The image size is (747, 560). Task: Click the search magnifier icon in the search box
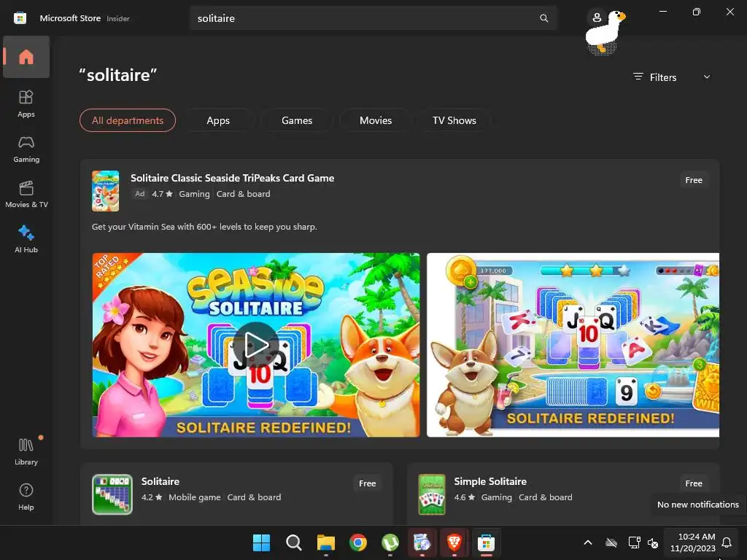(x=543, y=18)
